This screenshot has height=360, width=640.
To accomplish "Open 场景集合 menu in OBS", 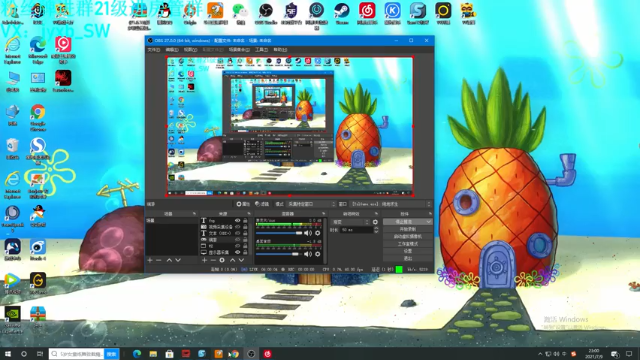I will (x=239, y=49).
